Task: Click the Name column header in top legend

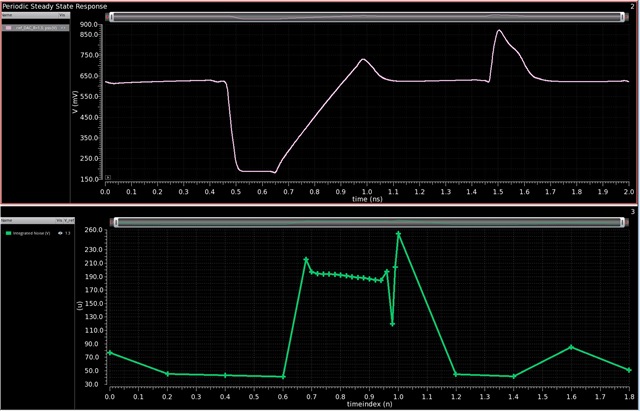Action: click(x=6, y=17)
